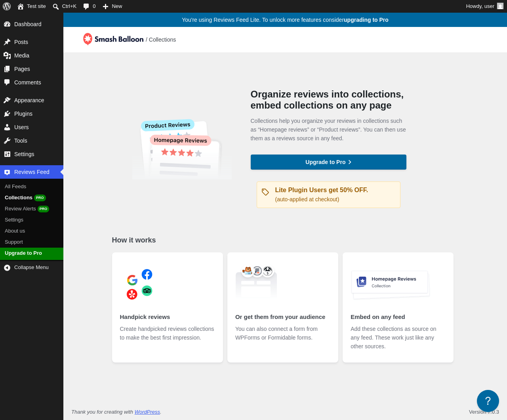
Task: Open Review Alerts submenu item
Action: point(32,209)
